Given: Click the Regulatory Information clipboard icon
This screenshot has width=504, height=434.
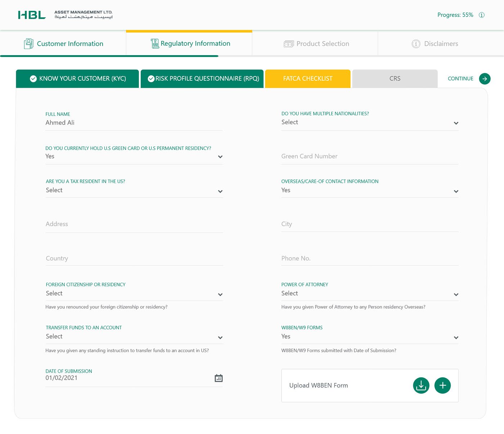Looking at the screenshot, I should point(155,44).
